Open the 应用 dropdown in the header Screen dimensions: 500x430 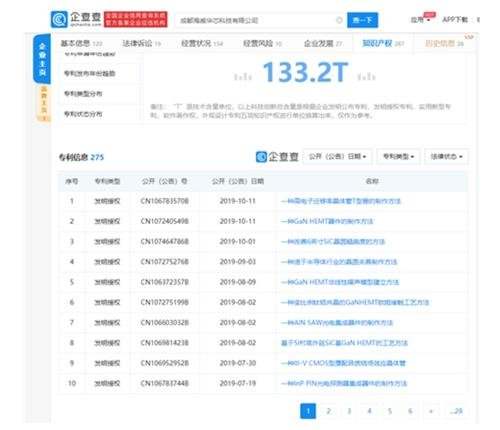click(420, 20)
